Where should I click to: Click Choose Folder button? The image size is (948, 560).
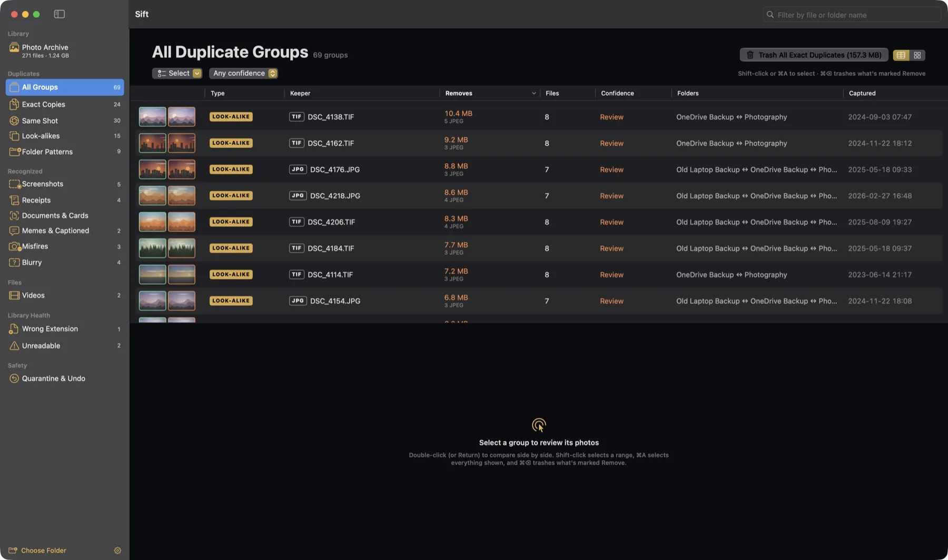click(x=37, y=551)
